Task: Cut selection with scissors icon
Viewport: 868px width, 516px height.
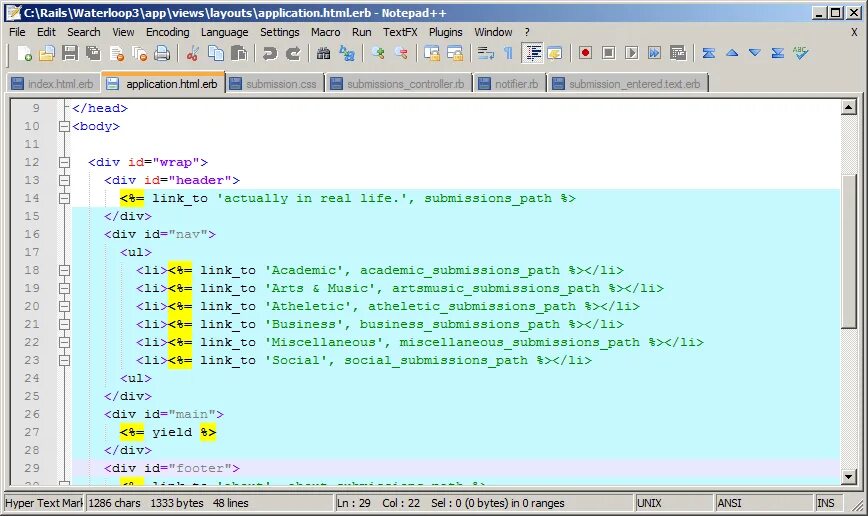Action: pos(193,53)
